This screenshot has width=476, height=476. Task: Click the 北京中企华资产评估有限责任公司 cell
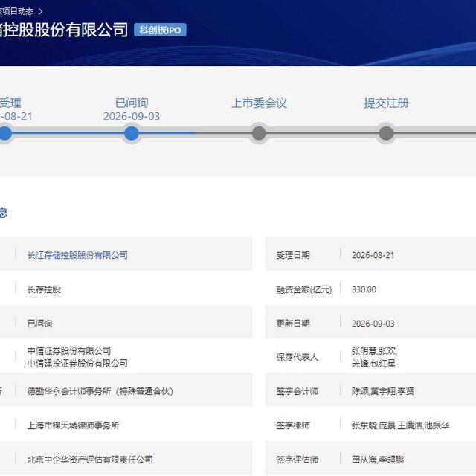point(90,460)
